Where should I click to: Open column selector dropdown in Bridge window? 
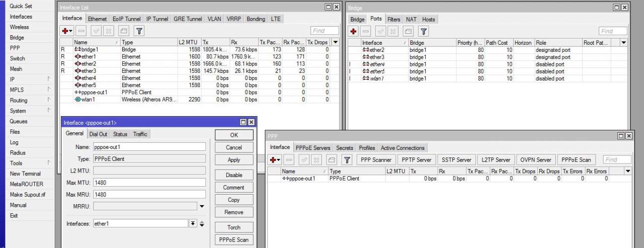(624, 43)
